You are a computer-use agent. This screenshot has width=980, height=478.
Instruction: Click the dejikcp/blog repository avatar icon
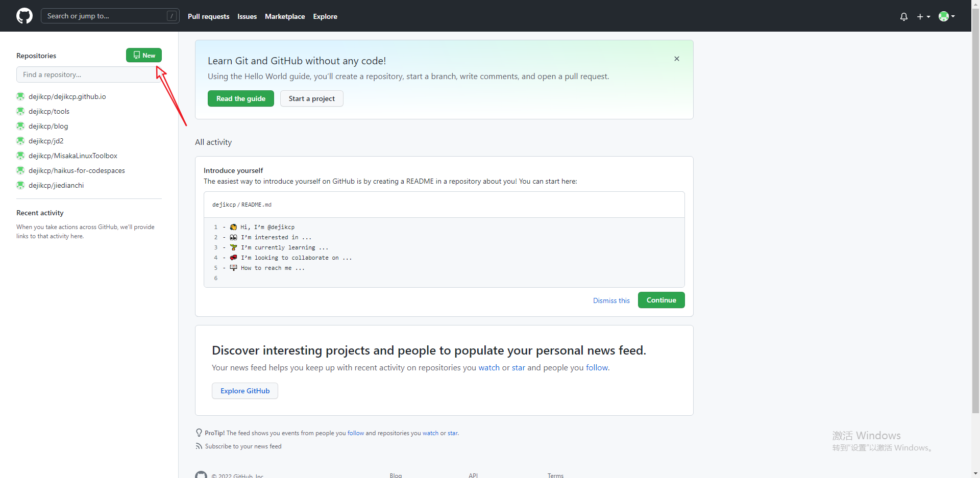[20, 126]
